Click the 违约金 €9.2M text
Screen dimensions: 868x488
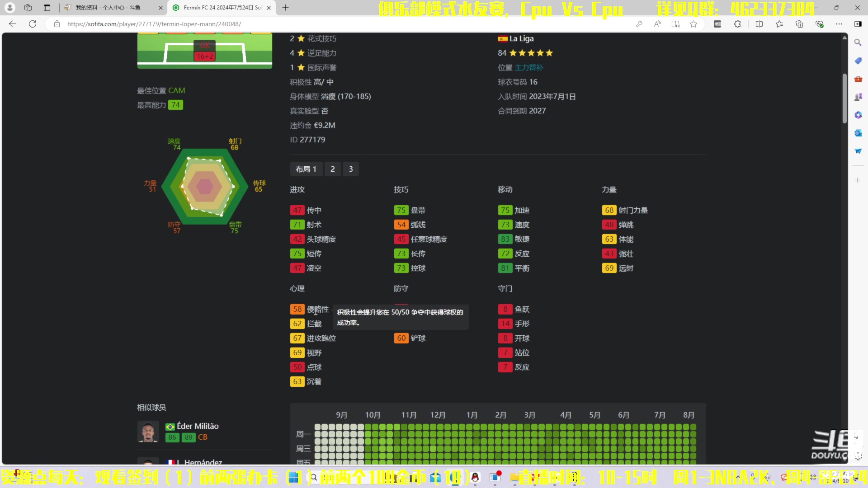point(312,125)
